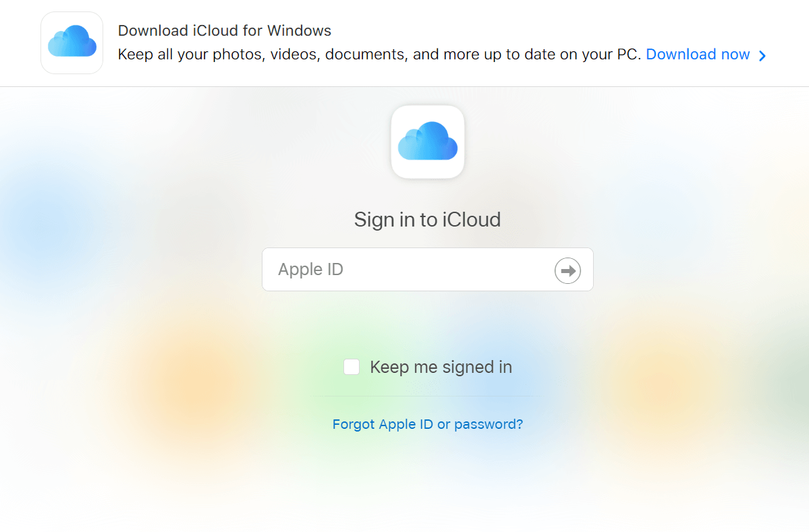Click the cloud icon above the sign-in heading
The image size is (809, 532).
(x=427, y=141)
